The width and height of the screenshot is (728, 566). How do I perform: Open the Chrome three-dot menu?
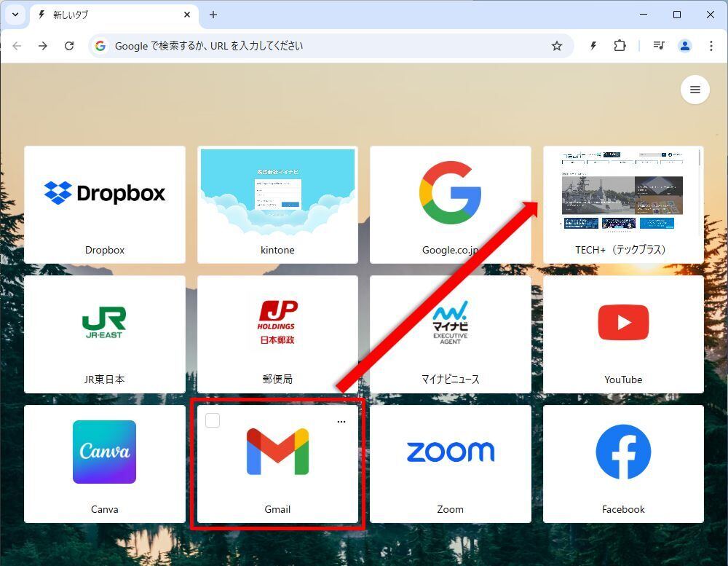pyautogui.click(x=711, y=46)
